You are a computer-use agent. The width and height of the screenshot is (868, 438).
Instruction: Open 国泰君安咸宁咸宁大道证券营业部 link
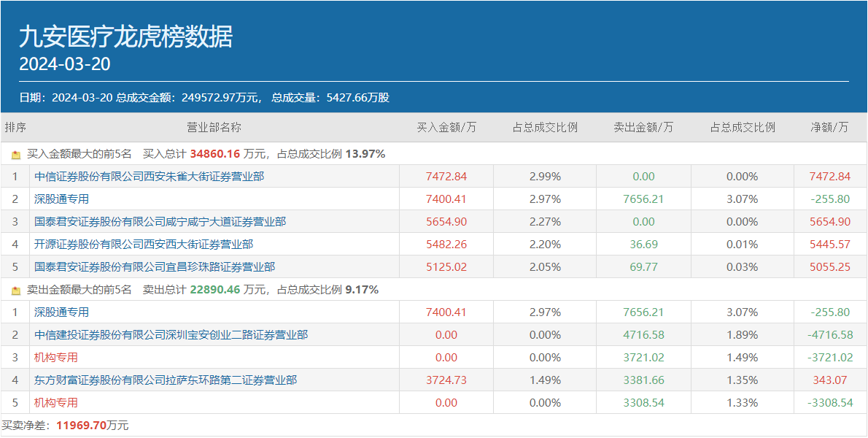coord(160,222)
